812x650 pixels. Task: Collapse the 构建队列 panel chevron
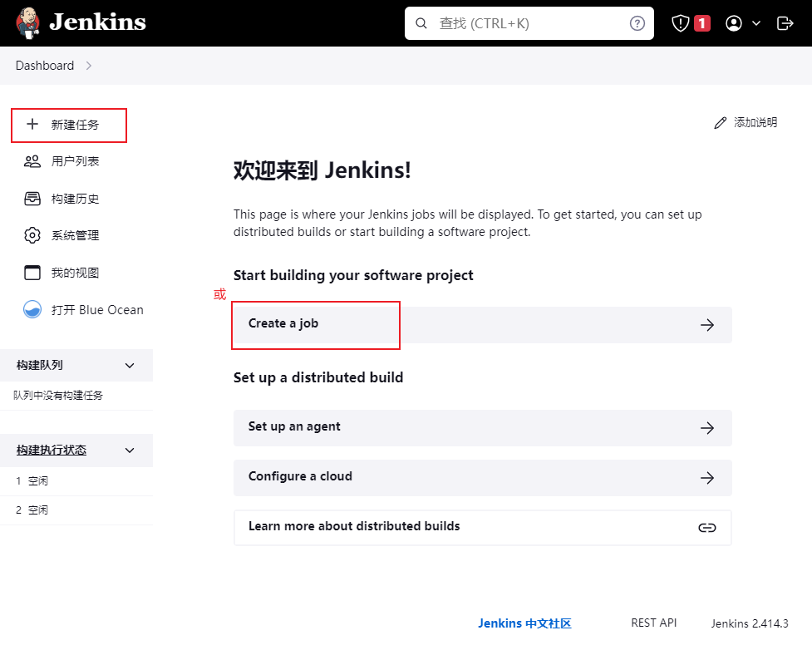(x=130, y=366)
